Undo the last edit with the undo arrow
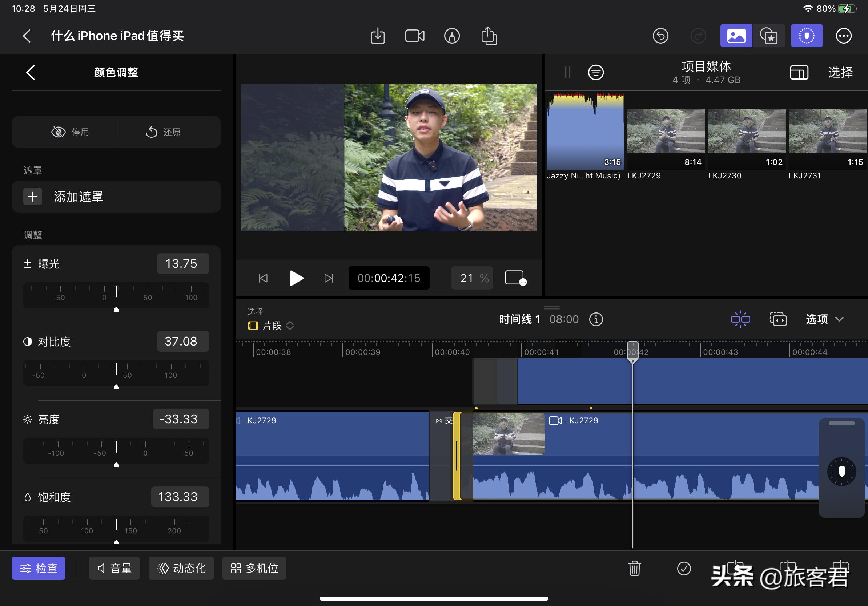This screenshot has height=606, width=868. [x=661, y=36]
